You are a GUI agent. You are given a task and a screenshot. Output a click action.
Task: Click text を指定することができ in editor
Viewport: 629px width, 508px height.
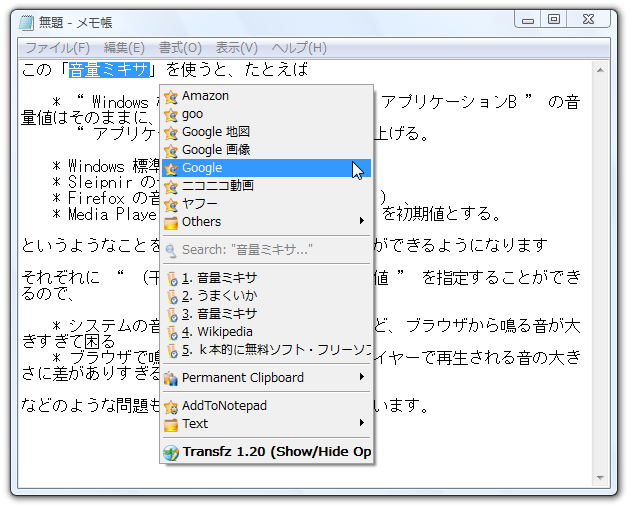point(501,277)
